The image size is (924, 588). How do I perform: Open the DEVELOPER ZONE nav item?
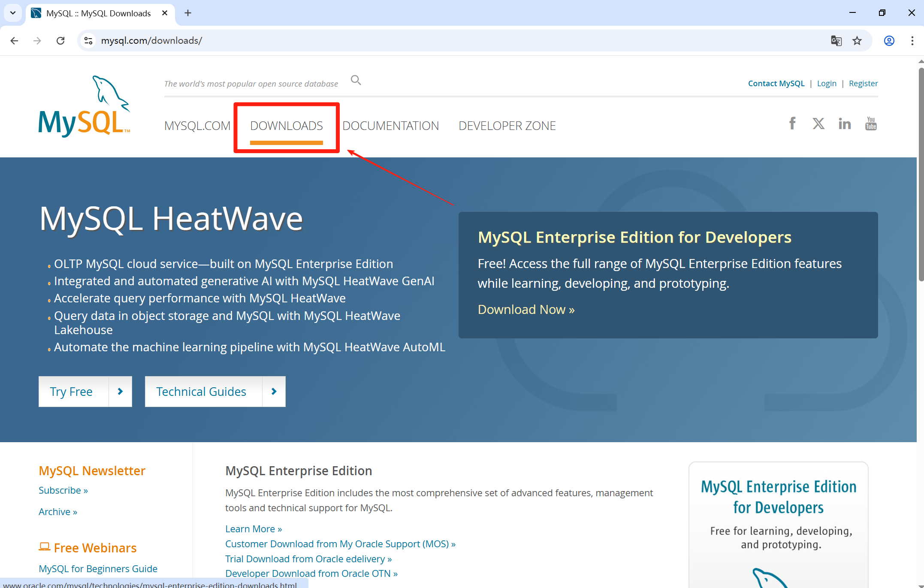click(x=507, y=126)
